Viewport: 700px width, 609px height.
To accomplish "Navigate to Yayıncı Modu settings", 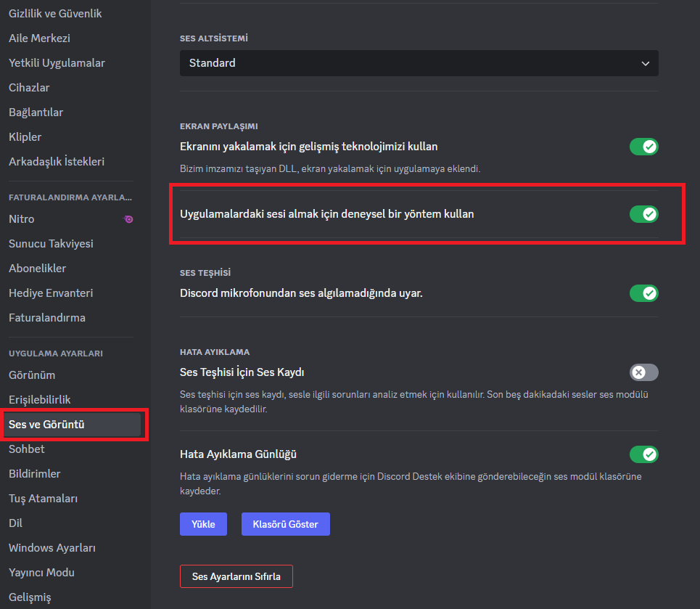I will (41, 573).
